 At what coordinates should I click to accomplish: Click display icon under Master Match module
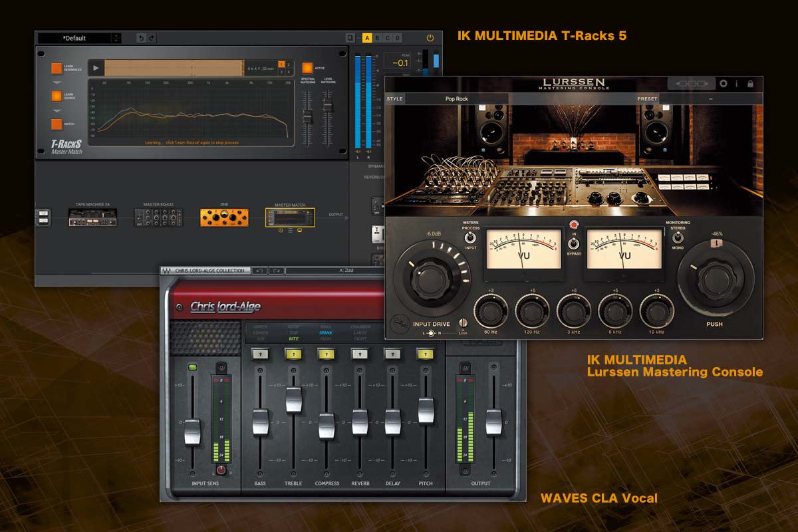[300, 231]
